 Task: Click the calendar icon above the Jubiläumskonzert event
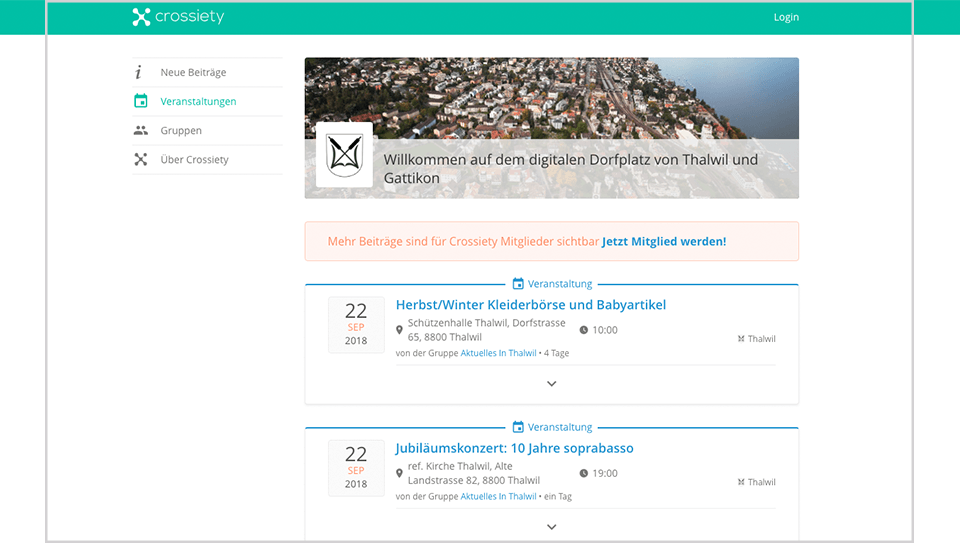point(518,427)
